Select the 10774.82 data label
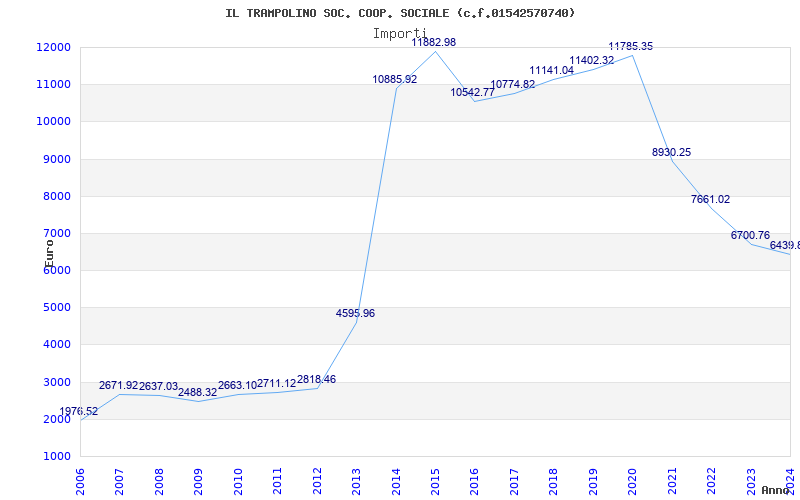This screenshot has width=800, height=500. click(x=513, y=84)
